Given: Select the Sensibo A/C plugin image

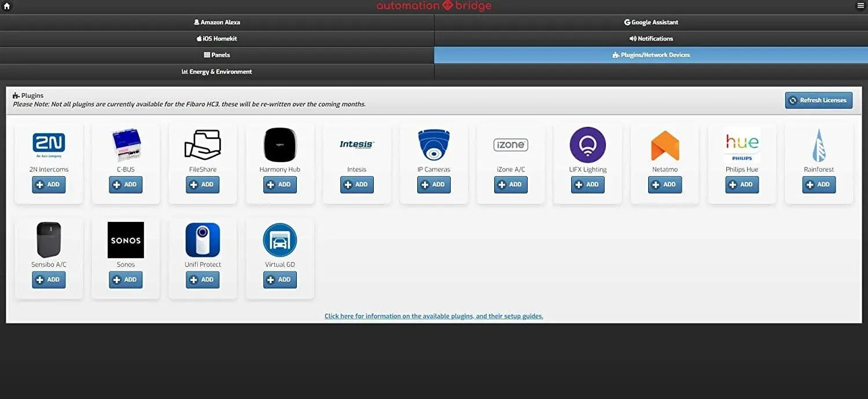Looking at the screenshot, I should 49,240.
